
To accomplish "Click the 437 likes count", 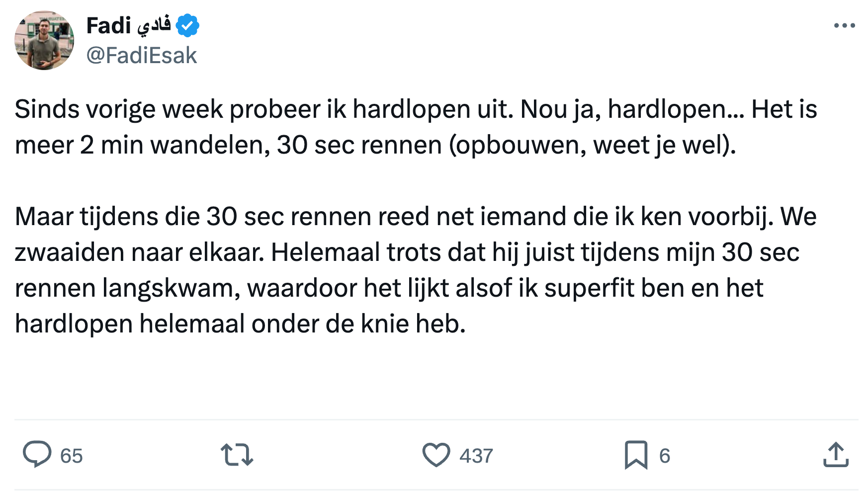I will click(x=476, y=456).
